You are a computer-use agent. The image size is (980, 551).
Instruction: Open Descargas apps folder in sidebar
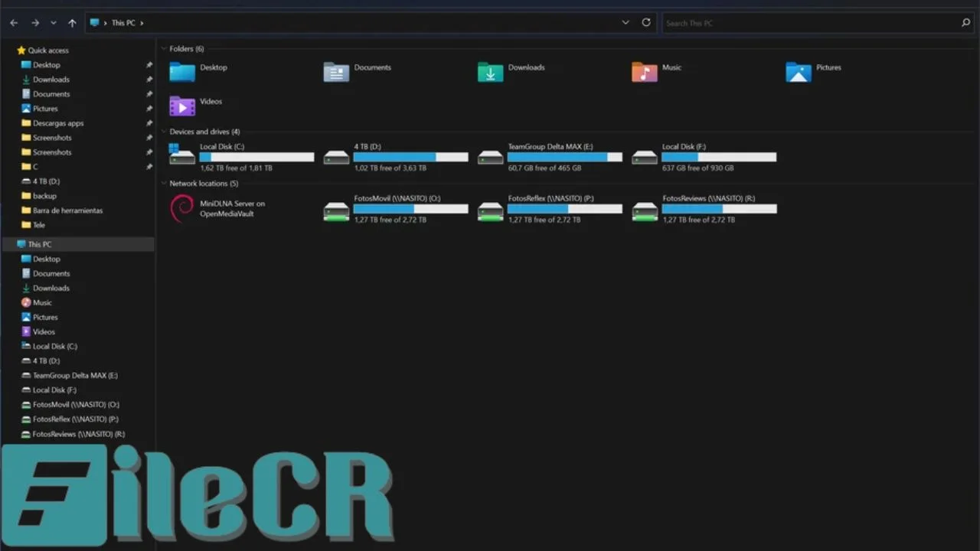pos(58,123)
